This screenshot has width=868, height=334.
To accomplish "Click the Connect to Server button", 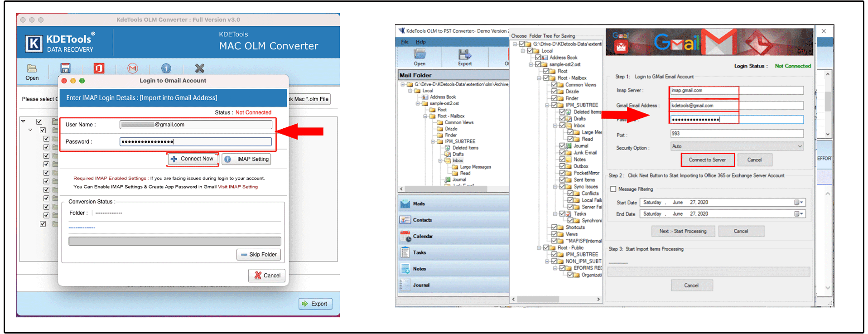I will 707,160.
